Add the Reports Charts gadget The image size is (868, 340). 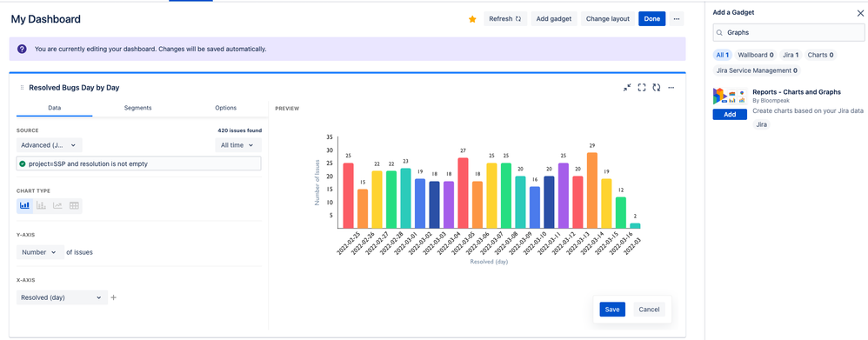[730, 114]
